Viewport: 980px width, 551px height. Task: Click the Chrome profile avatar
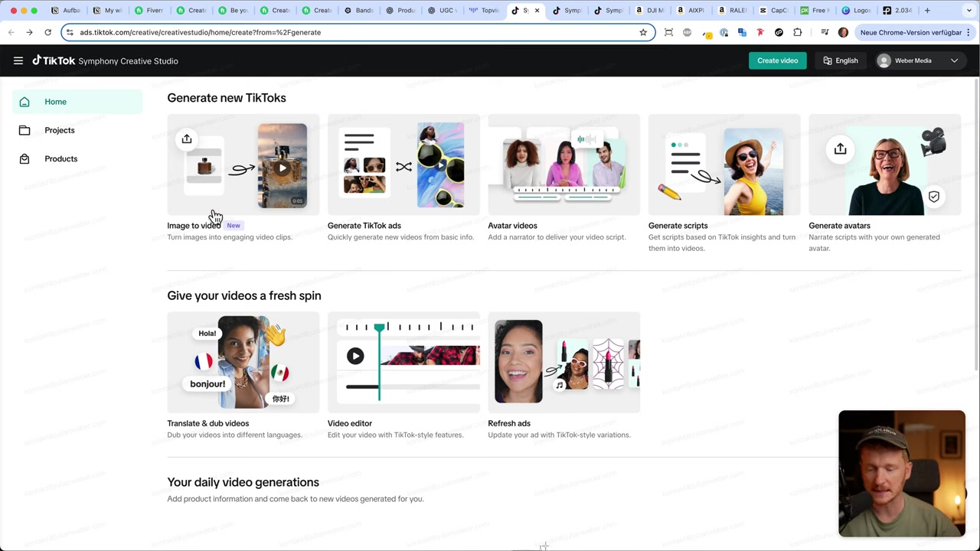844,32
